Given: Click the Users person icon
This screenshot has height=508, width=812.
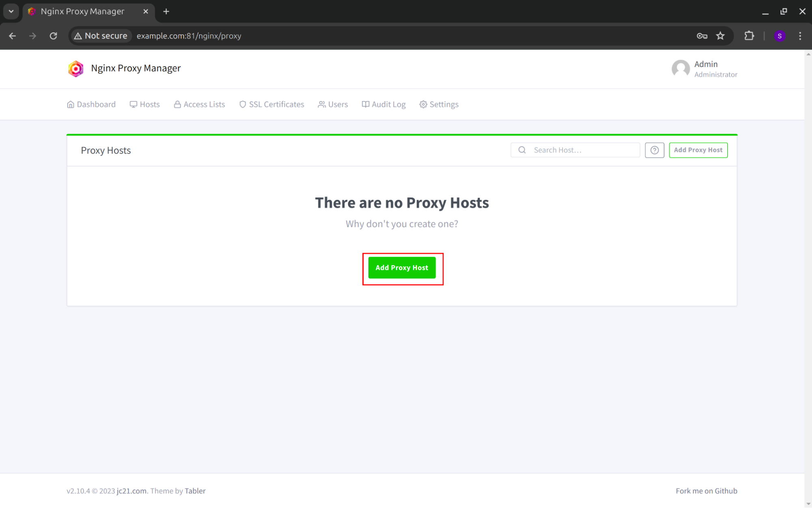Looking at the screenshot, I should coord(321,104).
